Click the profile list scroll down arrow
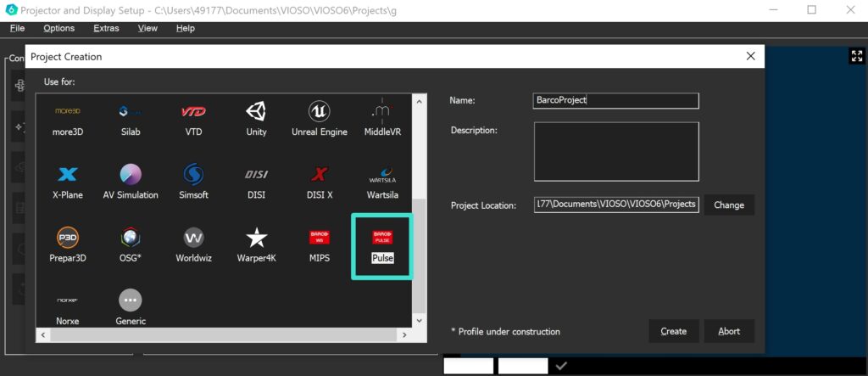Screen dimensions: 868x376 pos(419,320)
